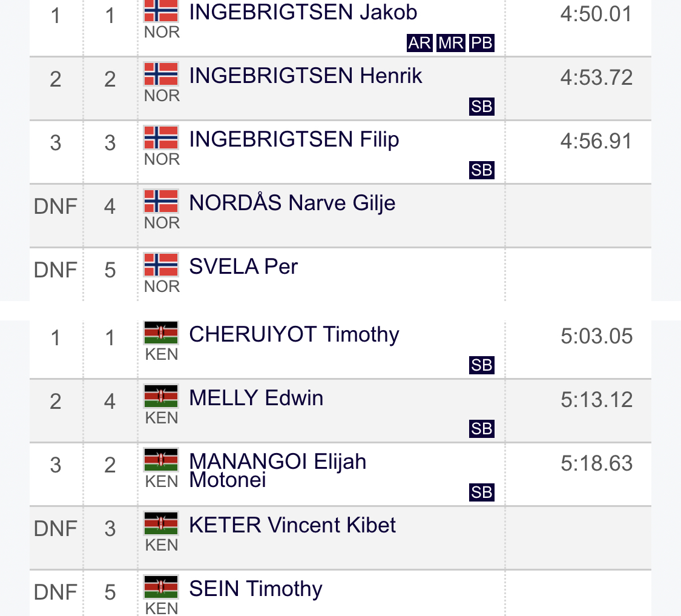Open SEIN Timothy's athlete page
The width and height of the screenshot is (681, 616).
255,589
